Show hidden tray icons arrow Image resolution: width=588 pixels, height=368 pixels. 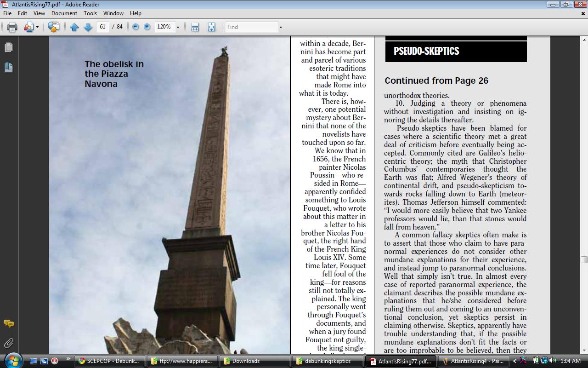(515, 361)
